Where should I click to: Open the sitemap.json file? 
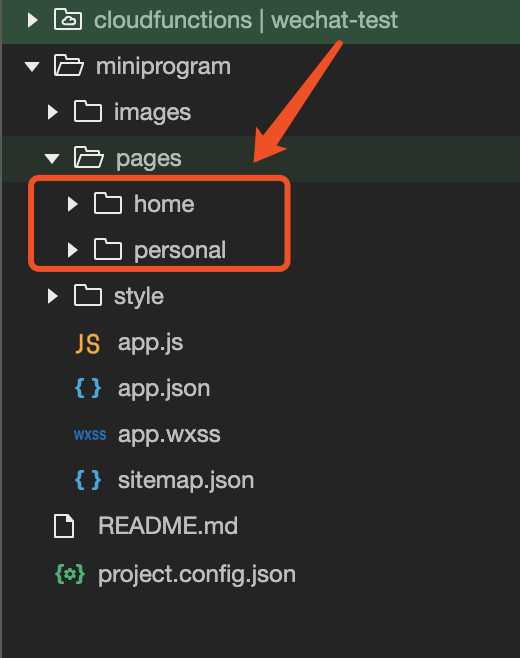point(186,480)
